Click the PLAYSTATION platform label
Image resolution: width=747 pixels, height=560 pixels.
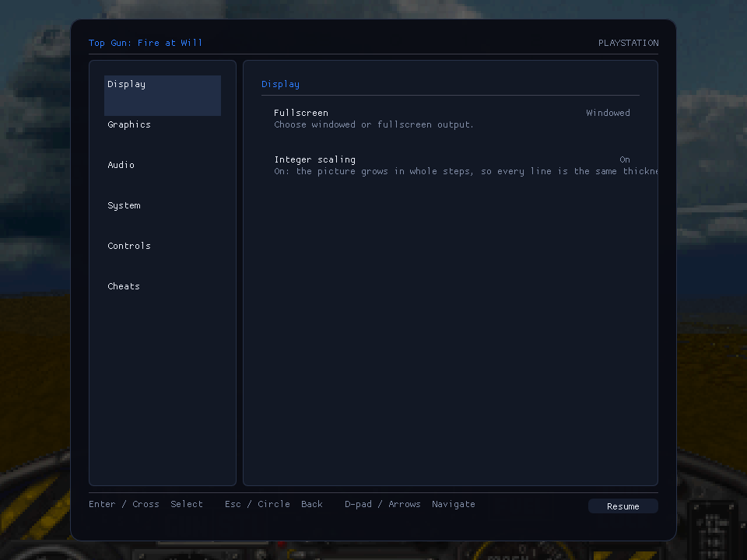pyautogui.click(x=629, y=43)
